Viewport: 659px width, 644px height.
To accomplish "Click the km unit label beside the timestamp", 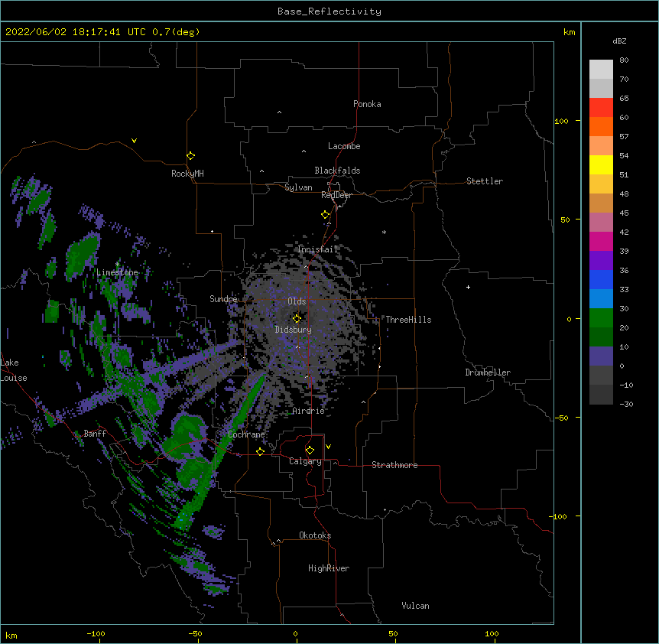I will [569, 32].
